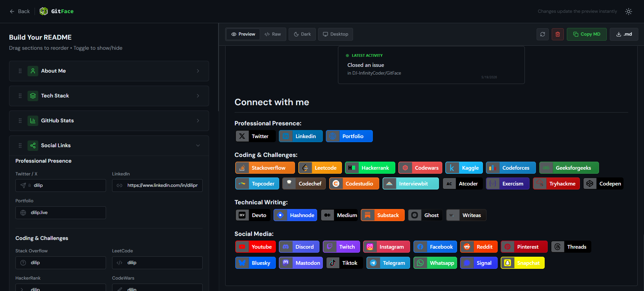Click the Social Links share icon
Screen dimensions: 644x291
point(33,145)
